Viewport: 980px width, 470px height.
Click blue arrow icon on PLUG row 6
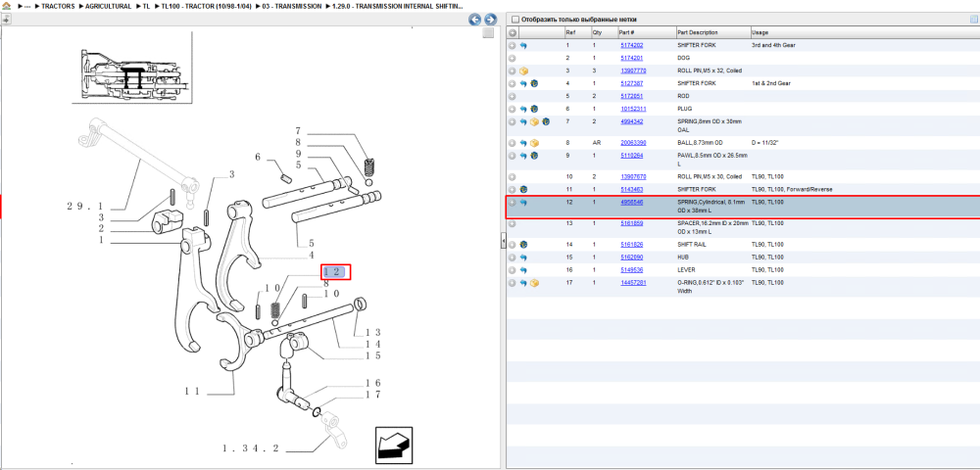(x=523, y=109)
